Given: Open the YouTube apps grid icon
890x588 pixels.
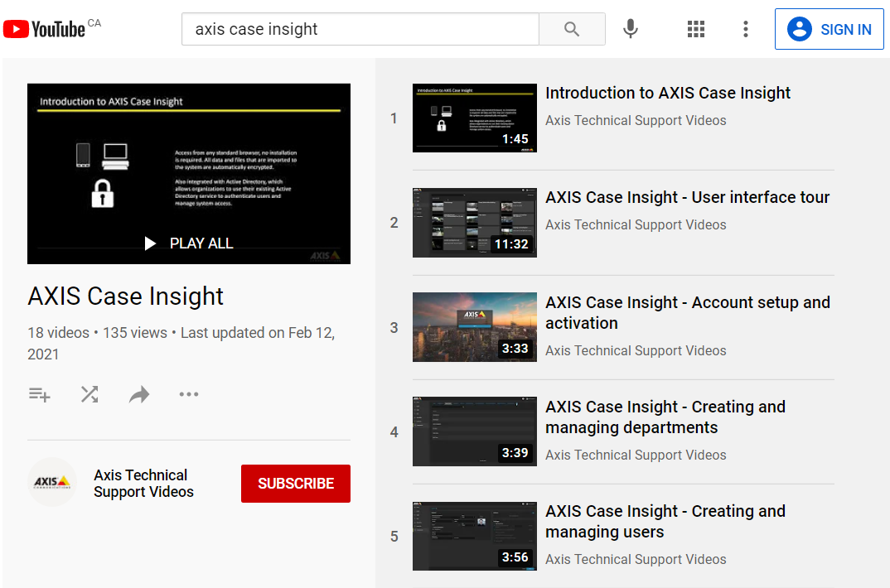Looking at the screenshot, I should pyautogui.click(x=696, y=29).
